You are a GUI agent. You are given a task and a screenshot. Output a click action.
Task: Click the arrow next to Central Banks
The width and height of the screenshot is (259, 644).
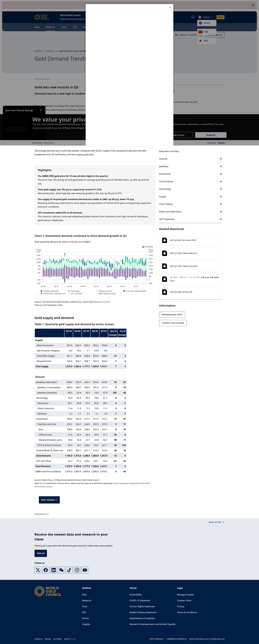point(221,181)
